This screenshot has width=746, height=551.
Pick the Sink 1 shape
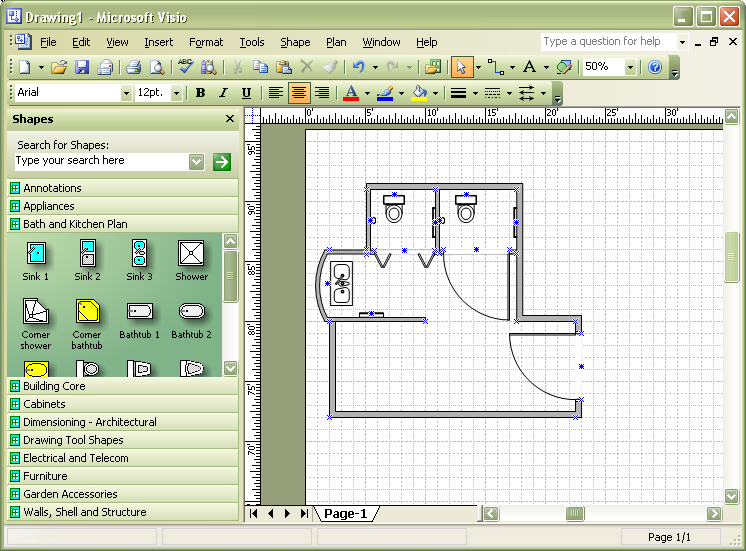pyautogui.click(x=36, y=261)
